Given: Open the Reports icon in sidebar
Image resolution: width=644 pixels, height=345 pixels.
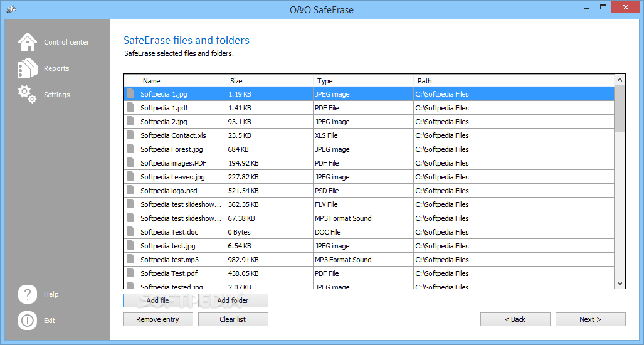Looking at the screenshot, I should (28, 68).
